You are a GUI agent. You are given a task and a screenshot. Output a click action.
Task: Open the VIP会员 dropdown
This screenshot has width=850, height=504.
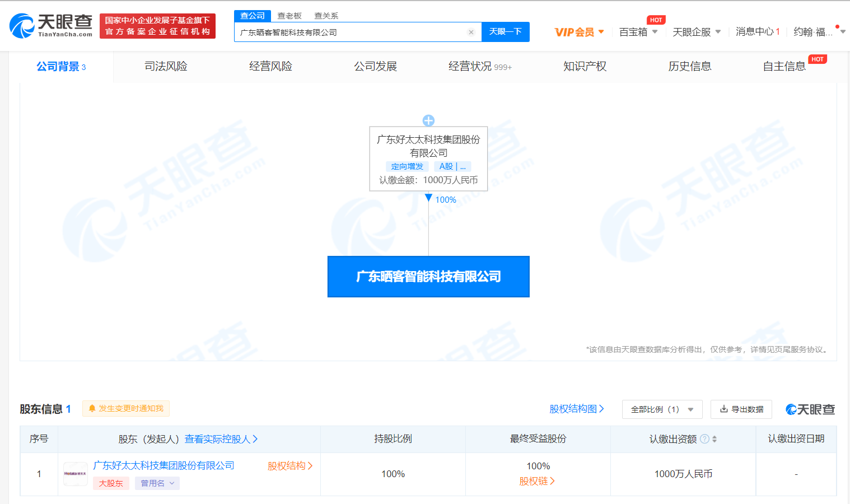click(x=579, y=32)
